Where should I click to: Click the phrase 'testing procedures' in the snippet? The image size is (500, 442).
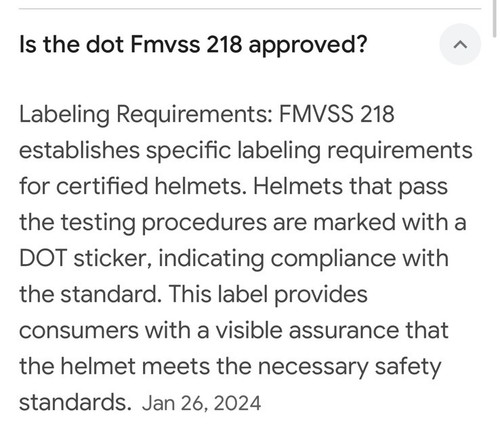pos(163,222)
